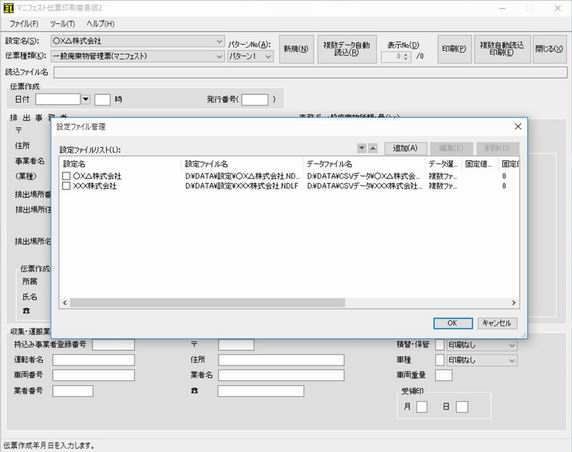Check the ○×△株式会社 checkbox

66,176
